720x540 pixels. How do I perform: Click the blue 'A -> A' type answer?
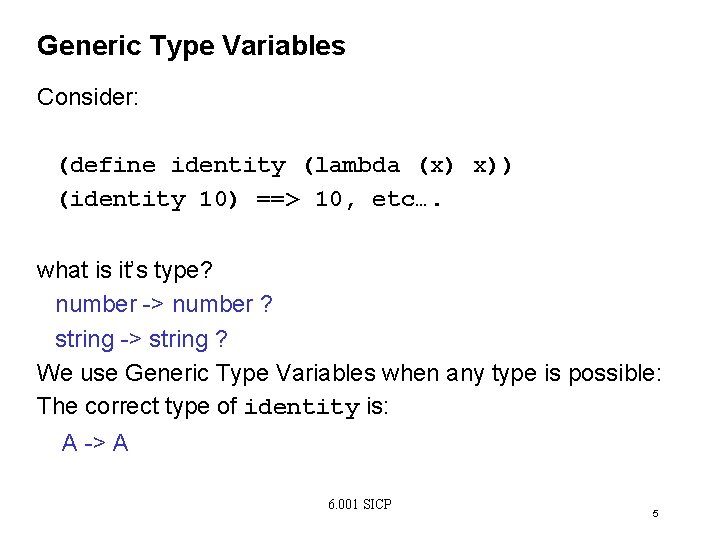95,443
